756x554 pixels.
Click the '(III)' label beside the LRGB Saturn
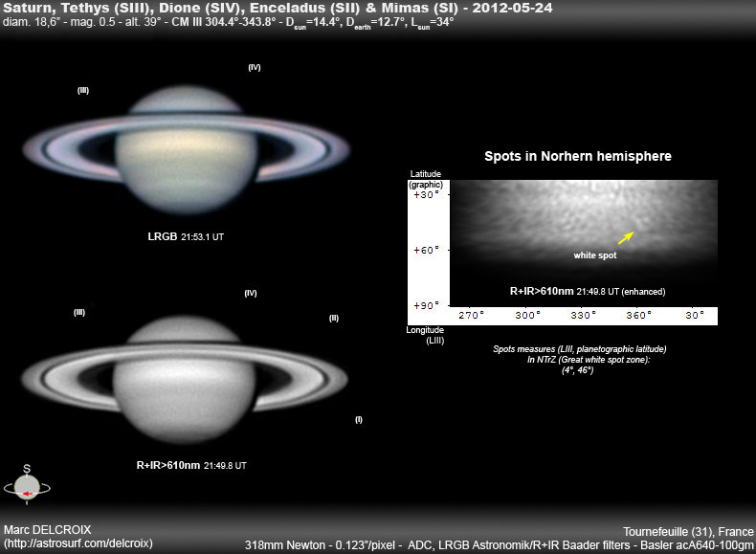83,90
